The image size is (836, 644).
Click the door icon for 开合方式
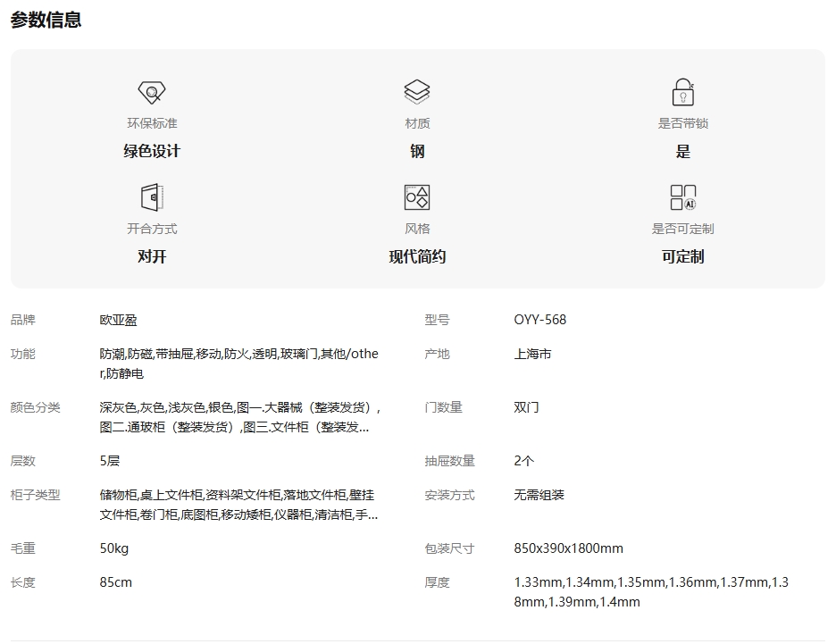pyautogui.click(x=152, y=197)
